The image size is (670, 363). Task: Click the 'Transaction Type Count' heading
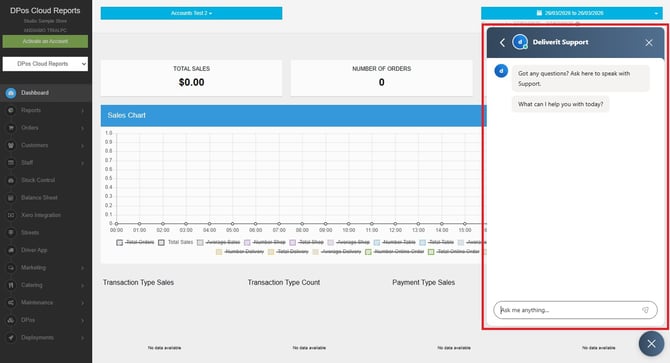pos(284,283)
